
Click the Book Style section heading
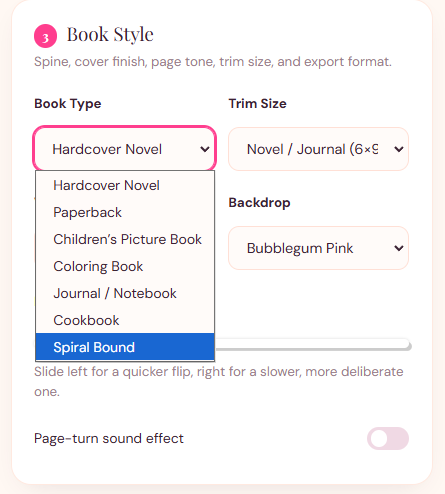click(x=110, y=35)
